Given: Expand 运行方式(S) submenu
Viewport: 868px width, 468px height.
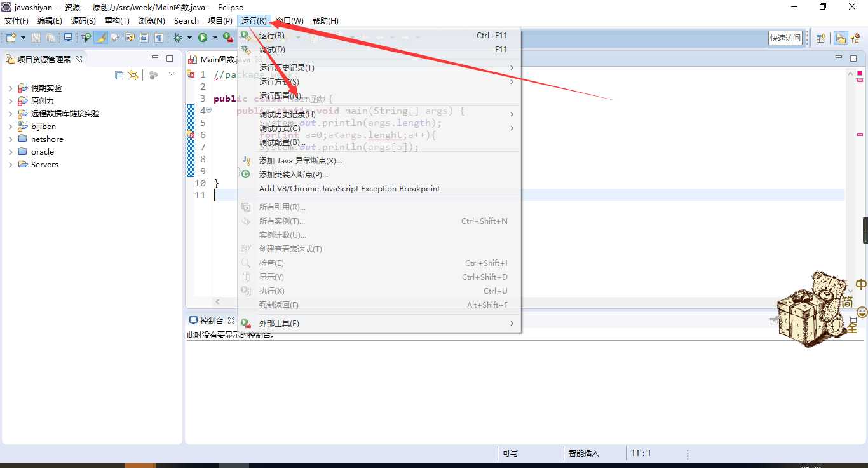Looking at the screenshot, I should pyautogui.click(x=379, y=82).
